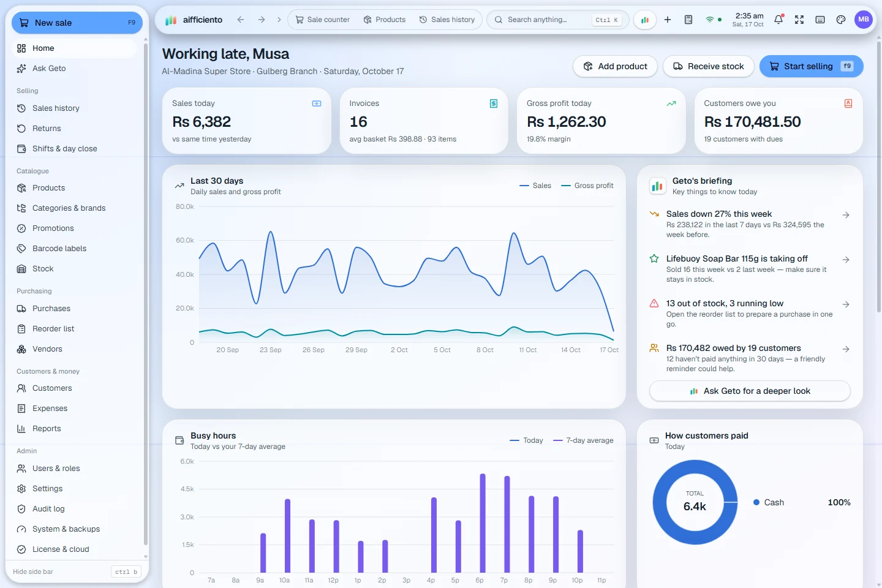Click the back navigation arrow
Viewport: 882px width, 588px height.
(x=241, y=20)
